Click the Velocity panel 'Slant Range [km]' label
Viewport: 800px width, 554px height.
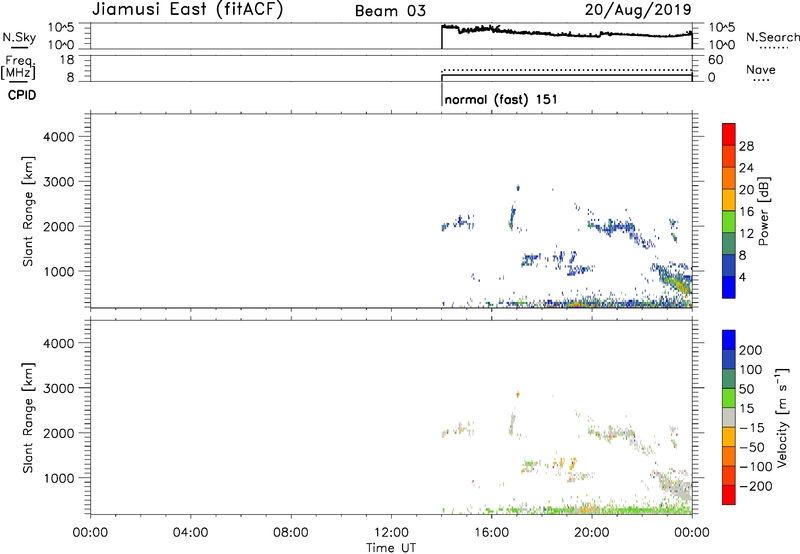click(28, 418)
